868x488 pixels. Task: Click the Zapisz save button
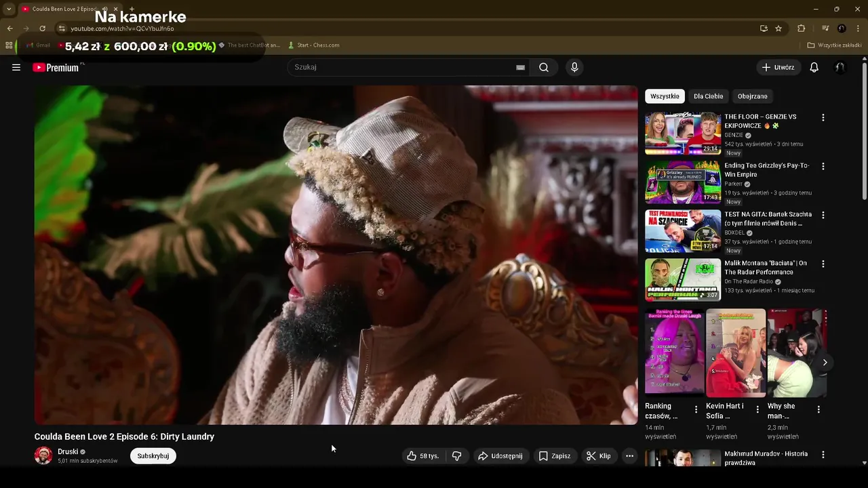[555, 456]
